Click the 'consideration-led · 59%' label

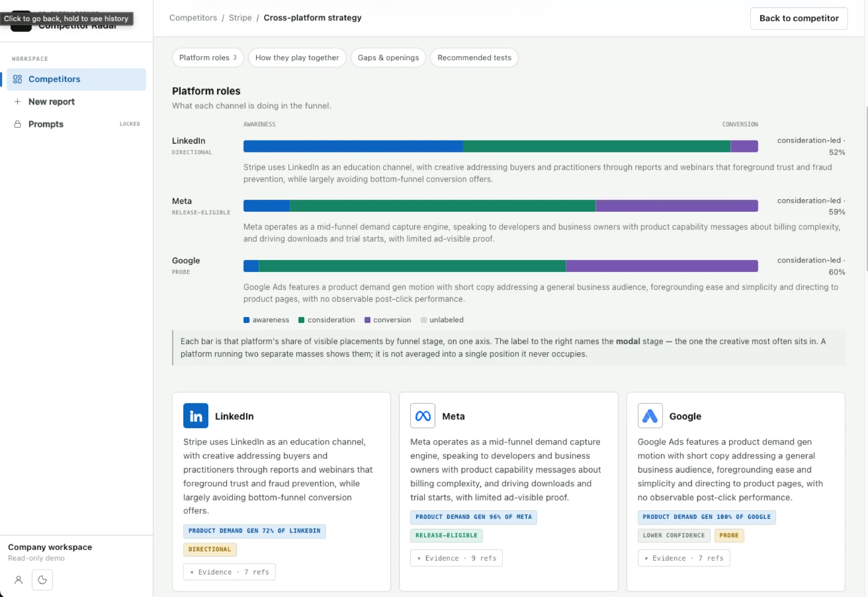[811, 206]
